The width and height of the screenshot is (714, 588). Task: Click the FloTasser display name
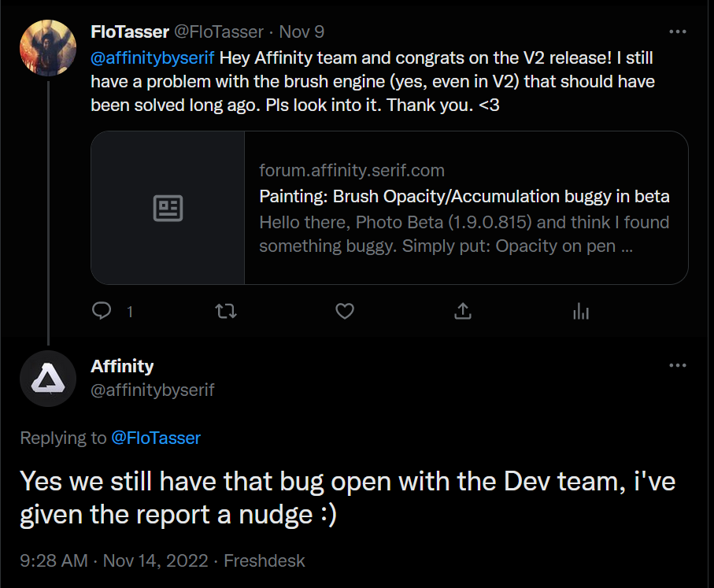click(x=130, y=32)
